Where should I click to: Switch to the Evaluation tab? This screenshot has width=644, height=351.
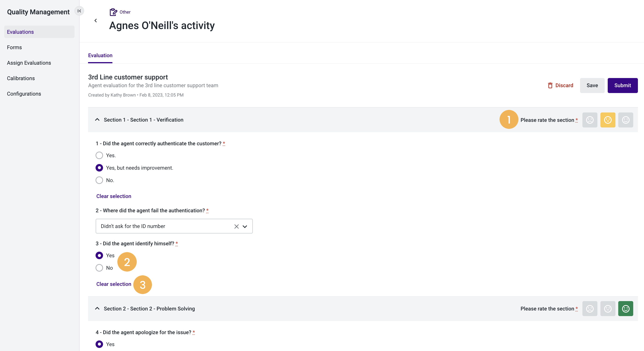click(100, 55)
